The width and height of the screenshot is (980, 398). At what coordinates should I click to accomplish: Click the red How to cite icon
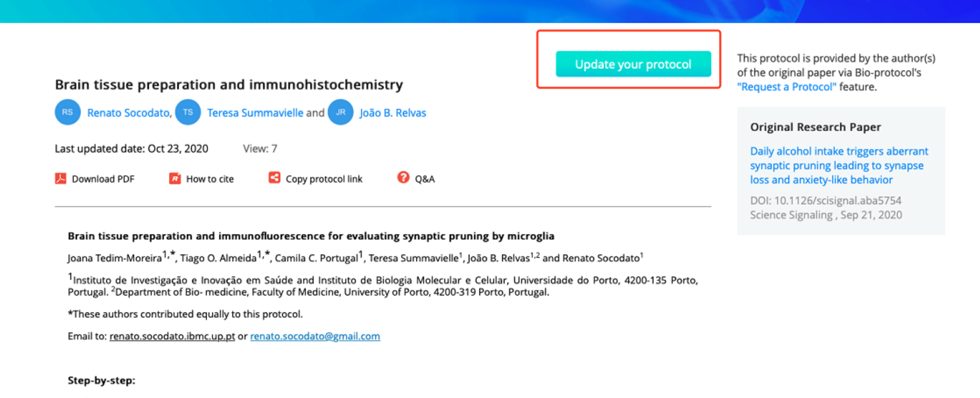[175, 178]
